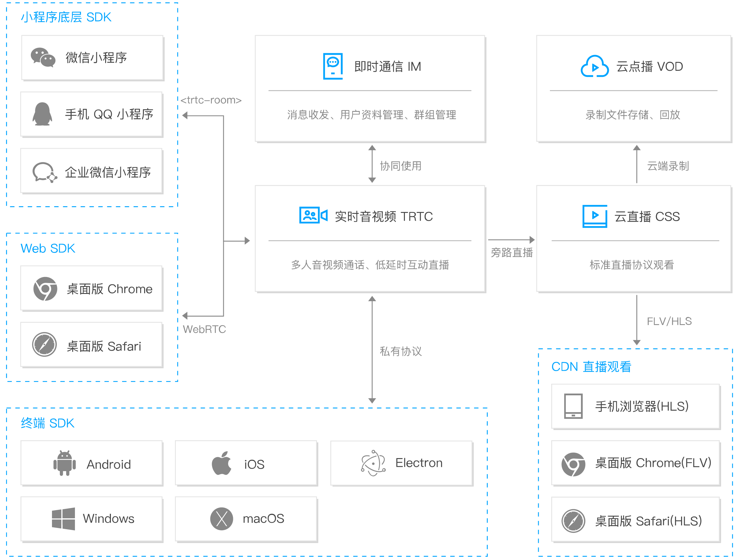Click the FLV/HLS label
This screenshot has height=557, width=756.
[x=669, y=321]
